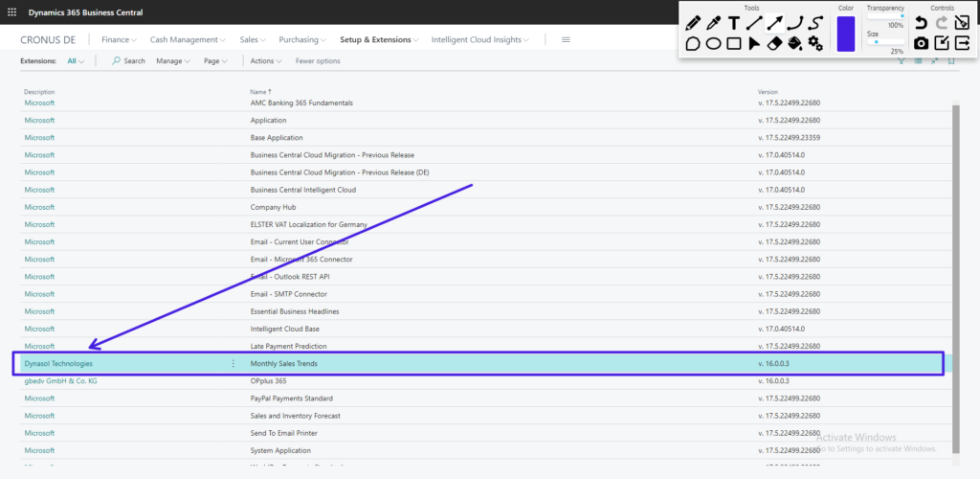Activate the eraser tool
980x479 pixels.
[x=774, y=43]
